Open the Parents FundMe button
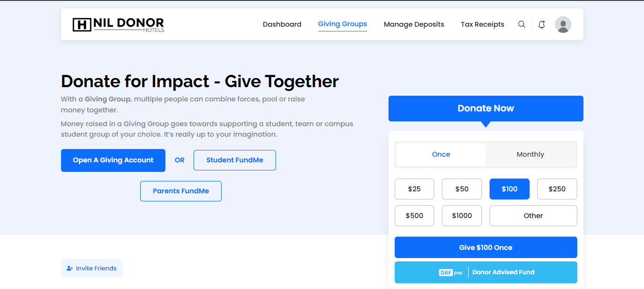The image size is (644, 289). click(x=181, y=191)
